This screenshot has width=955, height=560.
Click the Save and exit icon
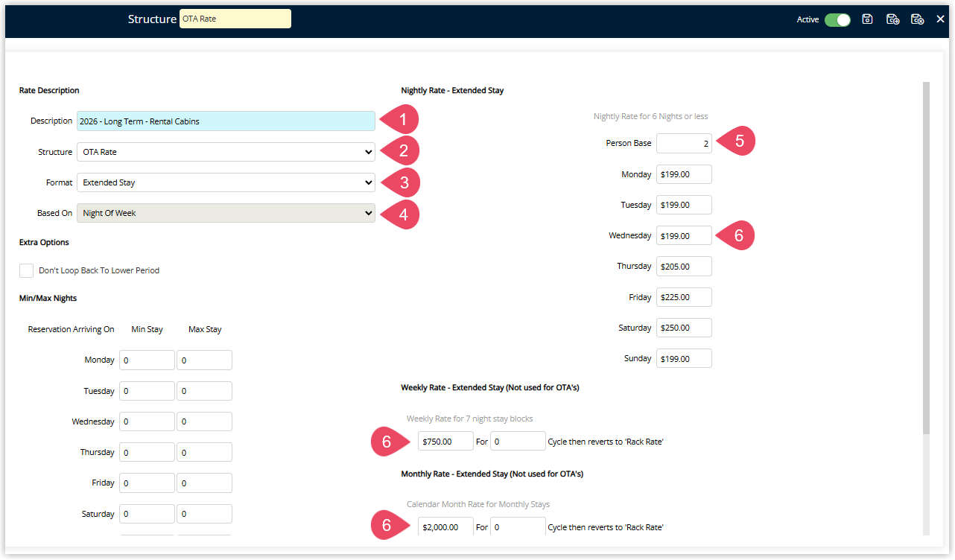pyautogui.click(x=918, y=19)
